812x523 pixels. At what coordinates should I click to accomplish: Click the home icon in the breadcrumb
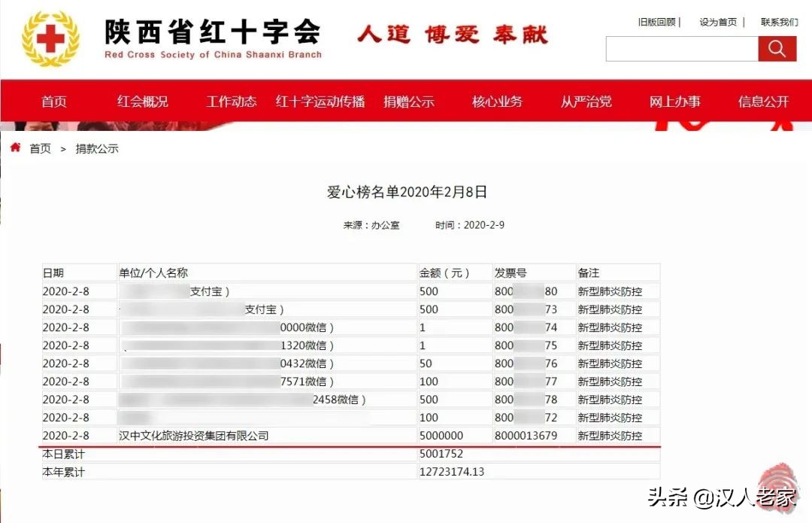point(14,148)
